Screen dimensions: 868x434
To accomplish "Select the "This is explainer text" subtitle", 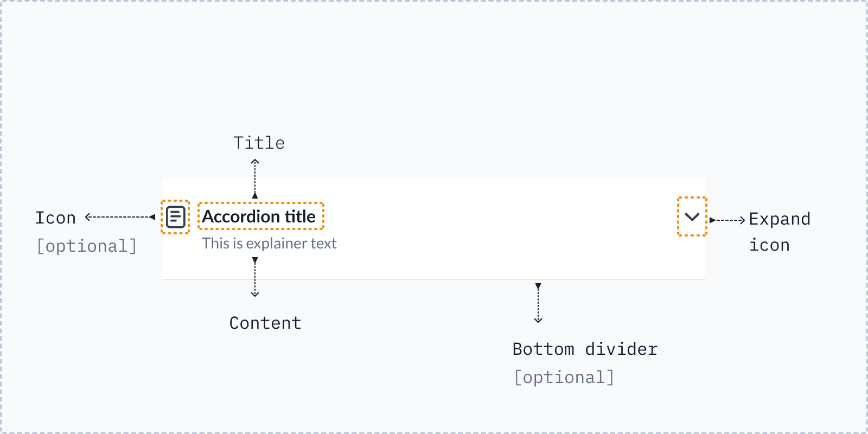I will [x=269, y=244].
